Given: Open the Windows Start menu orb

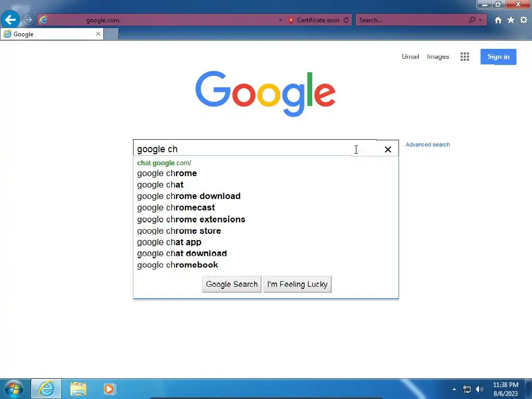Looking at the screenshot, I should coord(14,389).
